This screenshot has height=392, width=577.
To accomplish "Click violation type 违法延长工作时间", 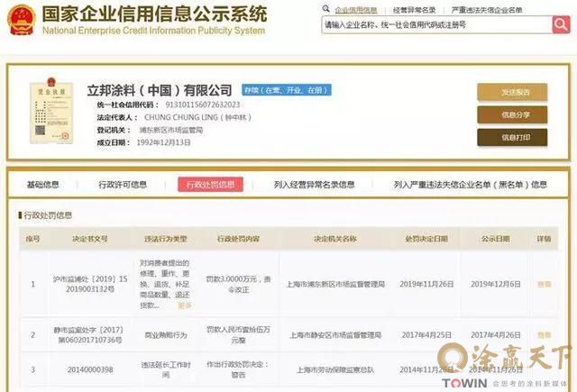I will [166, 369].
